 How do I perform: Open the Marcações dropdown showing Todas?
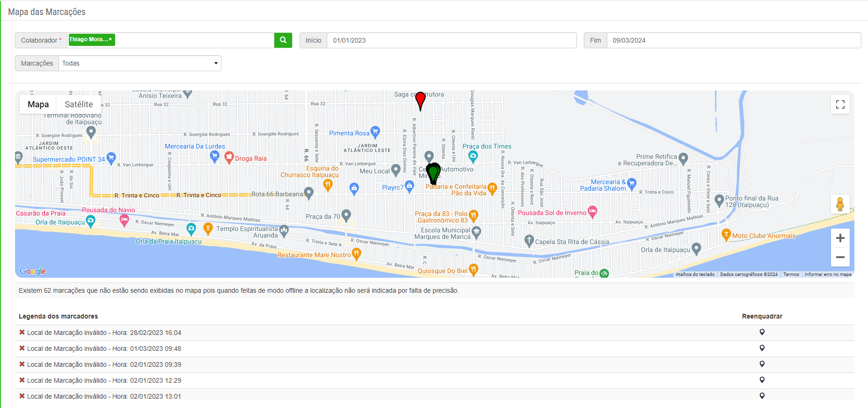[140, 63]
